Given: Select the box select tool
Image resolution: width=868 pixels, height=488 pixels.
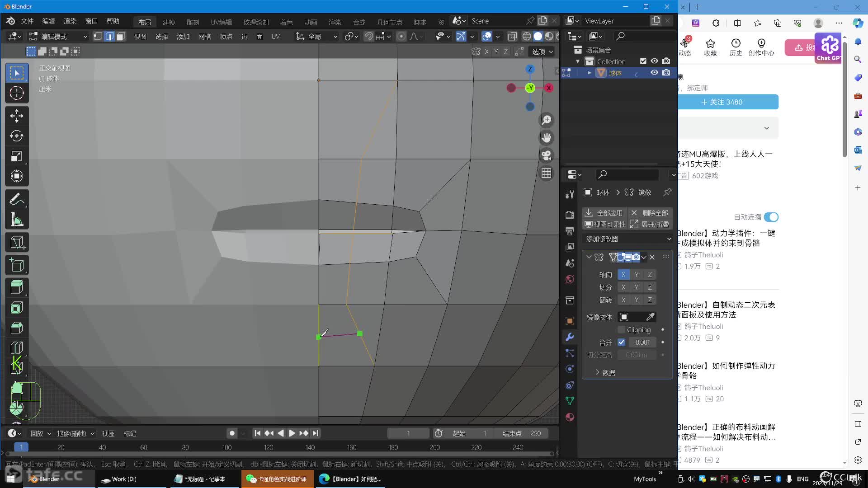Looking at the screenshot, I should click(x=17, y=73).
